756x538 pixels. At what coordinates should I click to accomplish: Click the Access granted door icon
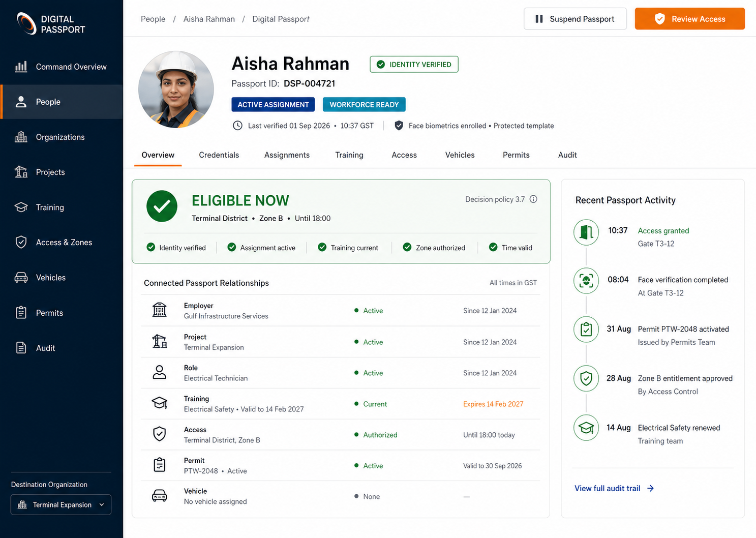586,232
